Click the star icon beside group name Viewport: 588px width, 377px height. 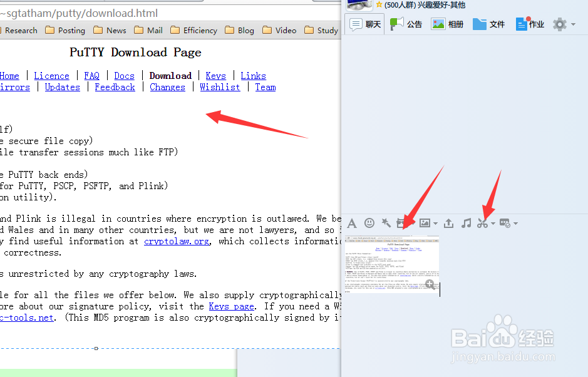[379, 4]
